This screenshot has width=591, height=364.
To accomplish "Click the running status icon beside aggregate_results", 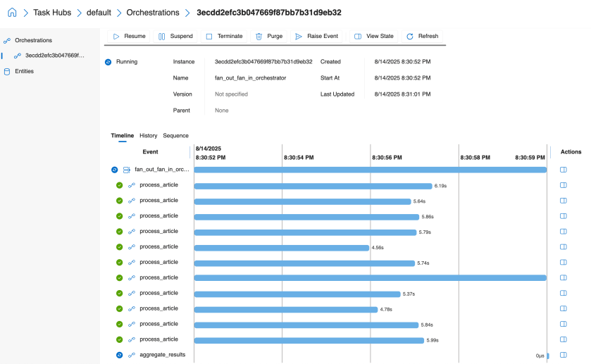I will pyautogui.click(x=120, y=355).
